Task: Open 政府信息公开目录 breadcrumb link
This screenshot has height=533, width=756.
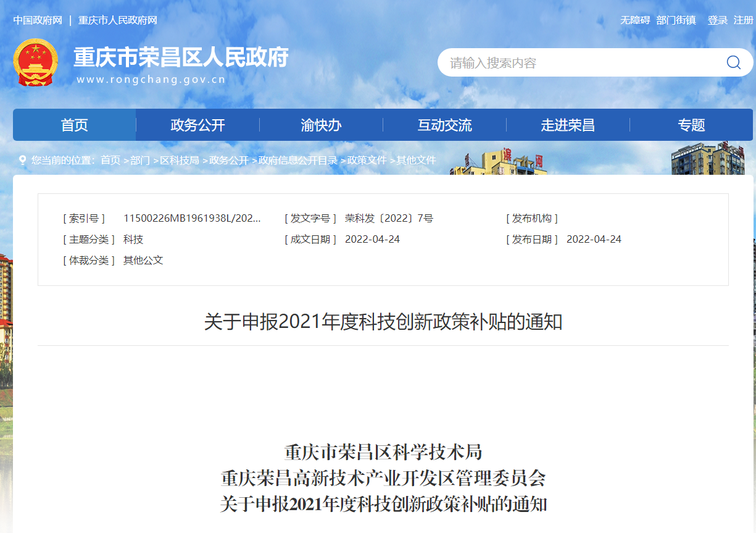Action: (x=298, y=161)
